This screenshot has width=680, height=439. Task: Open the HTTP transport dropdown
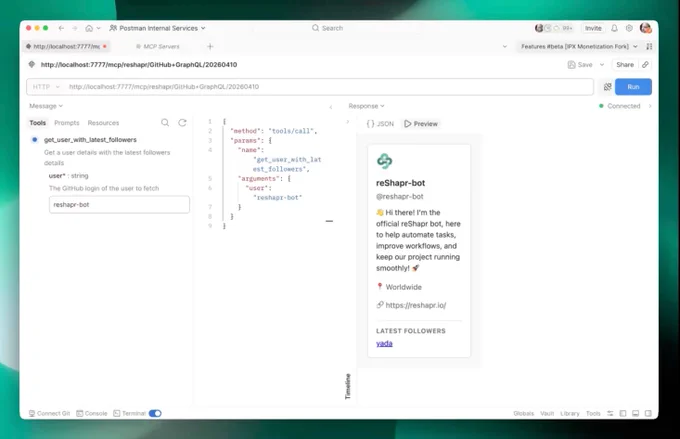coord(46,87)
